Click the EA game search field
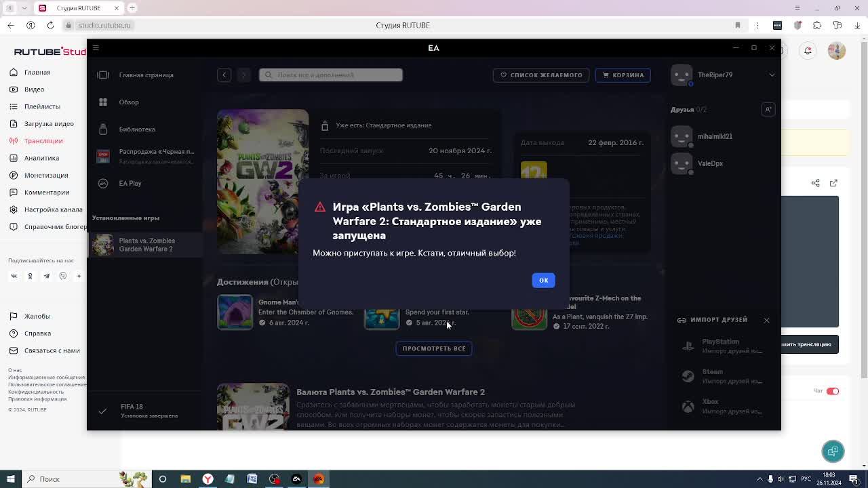 [331, 75]
